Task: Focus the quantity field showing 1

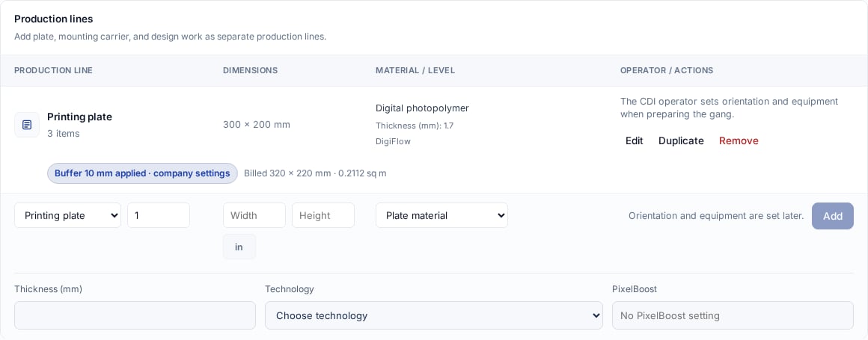Action: click(x=159, y=216)
